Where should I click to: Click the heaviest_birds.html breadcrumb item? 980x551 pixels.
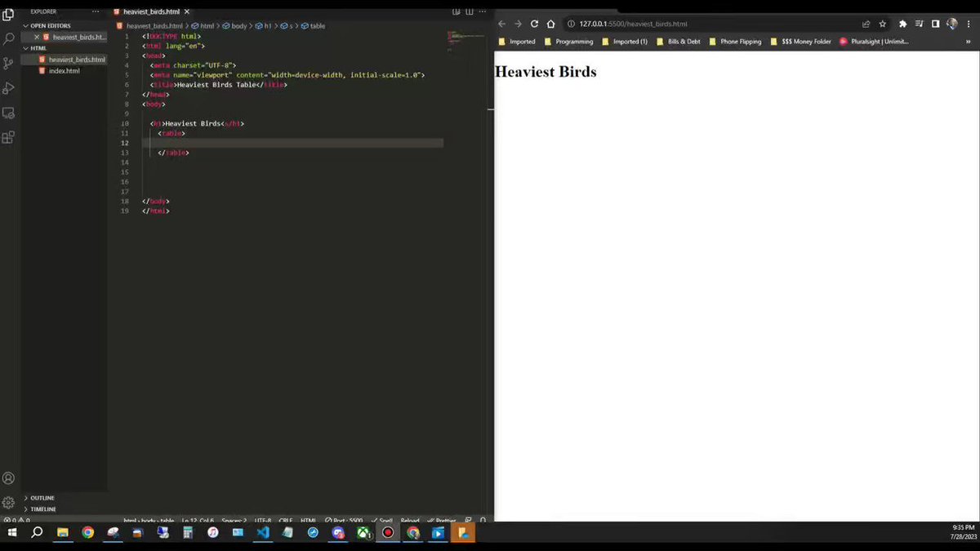151,26
